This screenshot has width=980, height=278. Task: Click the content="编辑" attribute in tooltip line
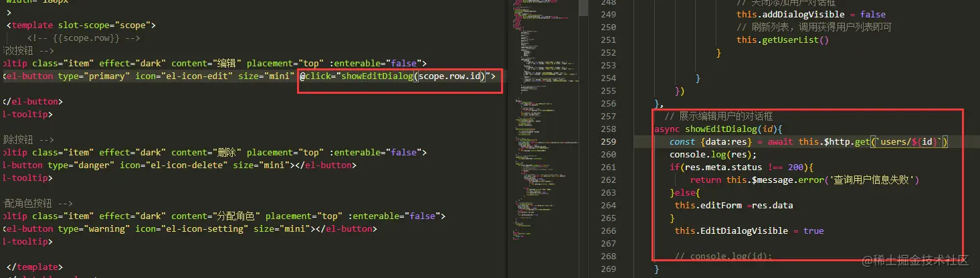tap(210, 64)
